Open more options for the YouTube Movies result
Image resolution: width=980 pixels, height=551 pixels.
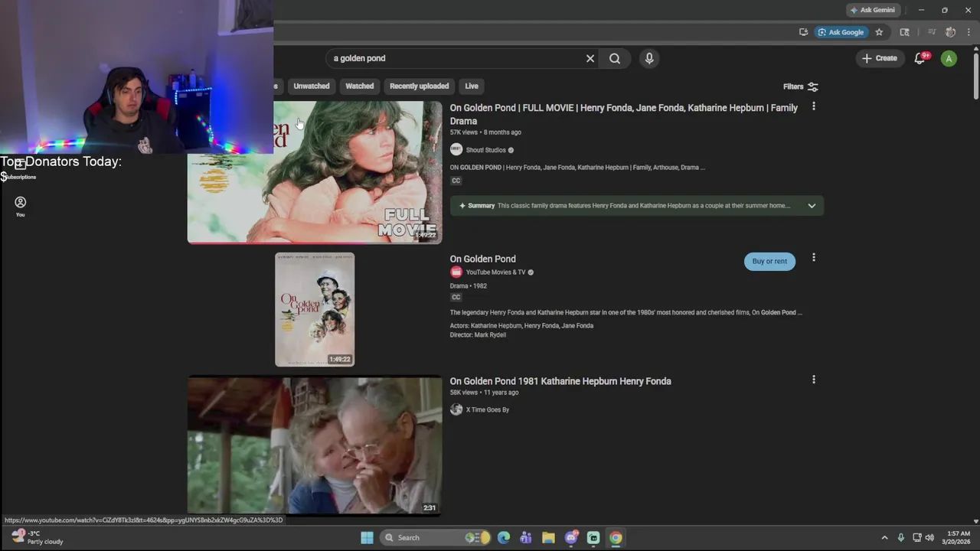pos(814,257)
